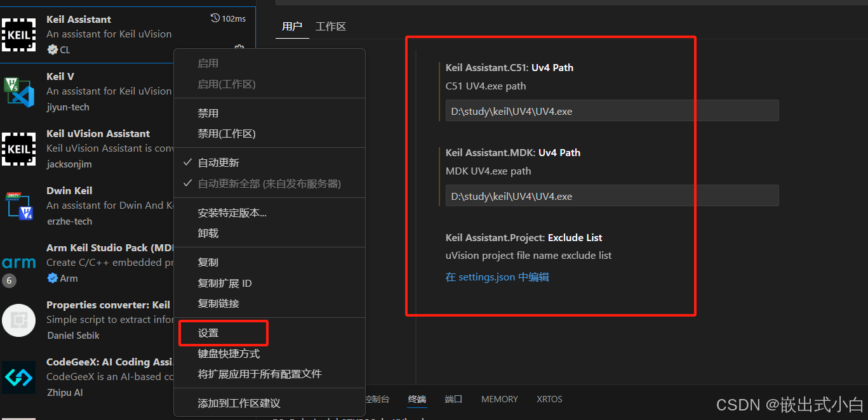868x420 pixels.
Task: Switch to the 用户 settings tab
Action: (292, 27)
